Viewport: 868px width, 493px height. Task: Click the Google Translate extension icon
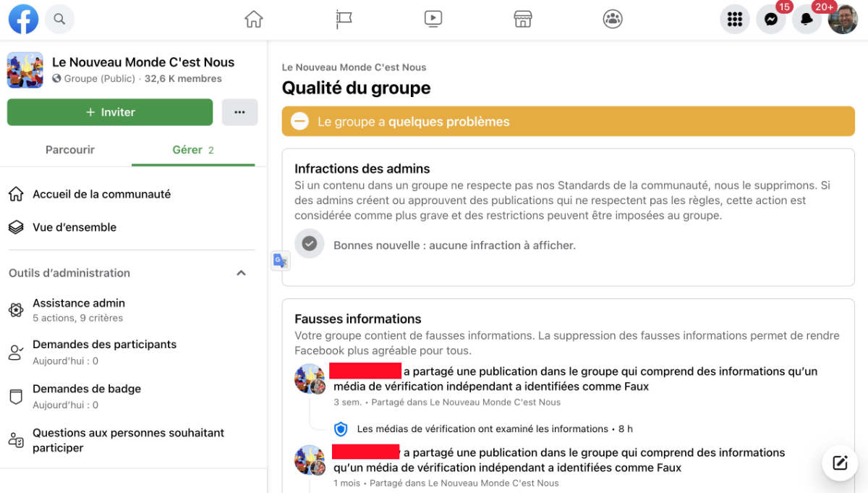tap(281, 261)
